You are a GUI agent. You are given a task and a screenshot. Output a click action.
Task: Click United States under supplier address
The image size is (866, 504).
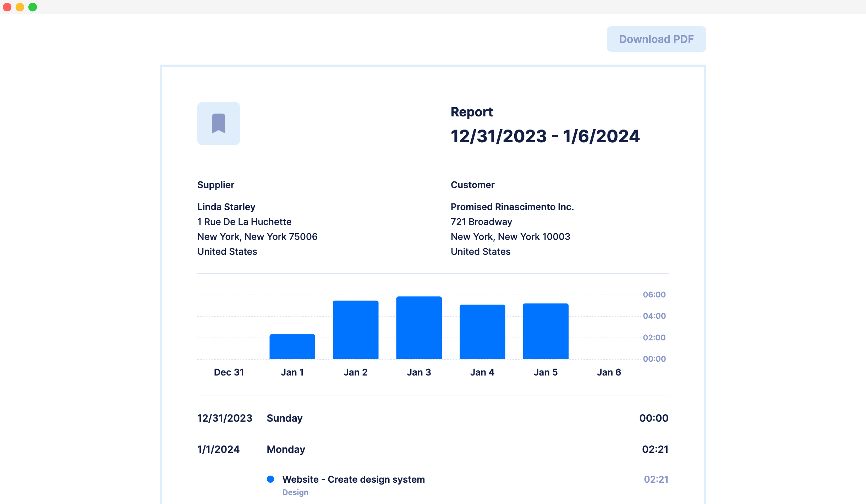[227, 252]
